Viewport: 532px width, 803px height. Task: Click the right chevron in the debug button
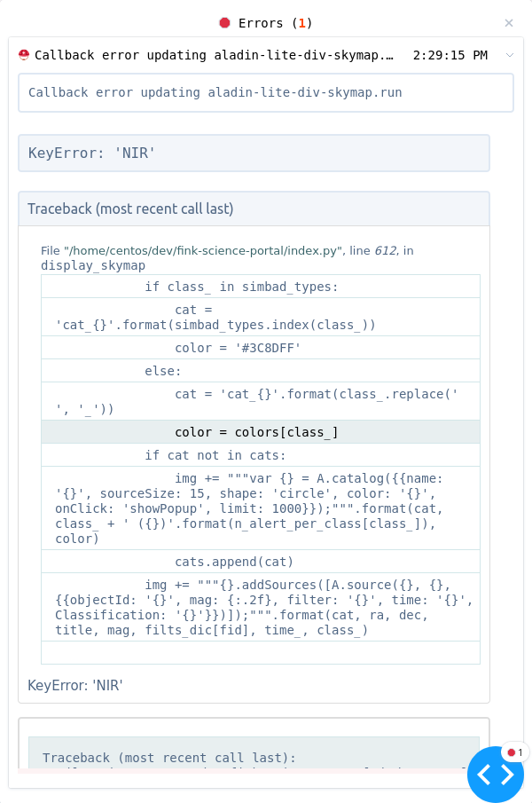tap(505, 775)
